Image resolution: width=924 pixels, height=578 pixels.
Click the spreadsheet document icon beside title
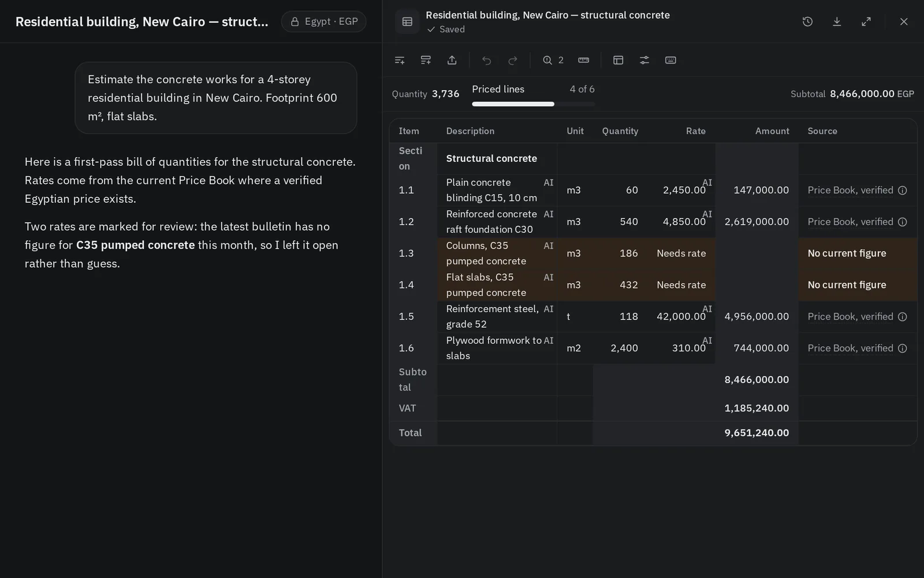coord(407,21)
